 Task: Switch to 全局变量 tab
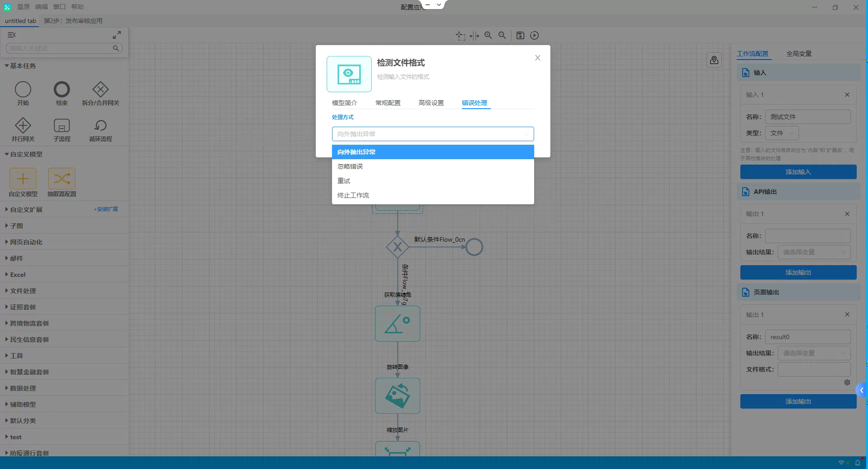tap(799, 54)
